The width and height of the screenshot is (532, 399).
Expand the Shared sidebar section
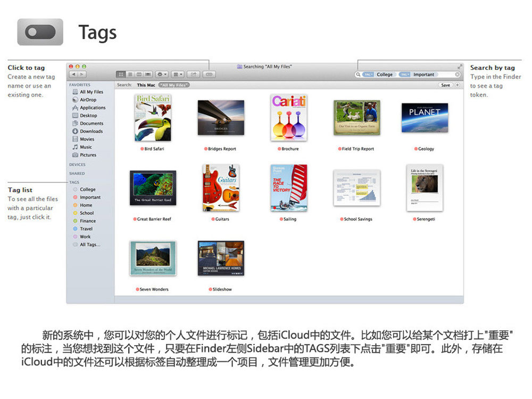coord(77,173)
